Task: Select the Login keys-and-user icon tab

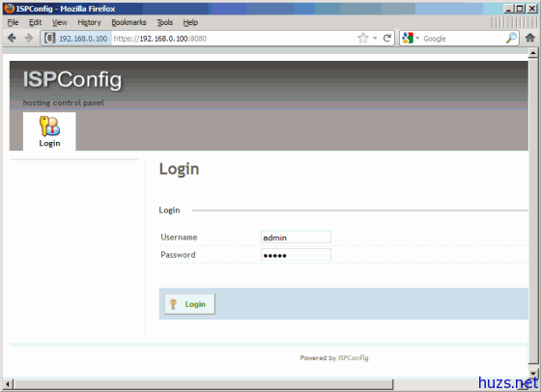Action: coord(49,131)
